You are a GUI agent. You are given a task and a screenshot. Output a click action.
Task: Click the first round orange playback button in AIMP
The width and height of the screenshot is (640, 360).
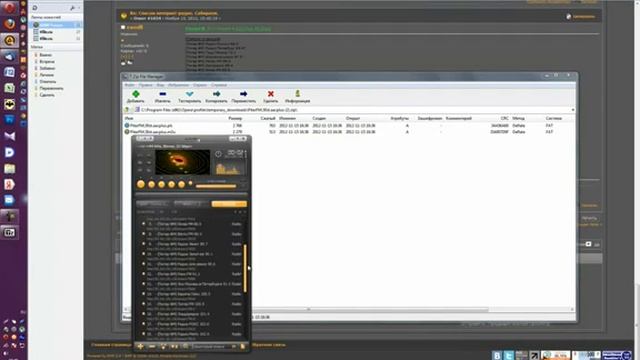click(141, 184)
